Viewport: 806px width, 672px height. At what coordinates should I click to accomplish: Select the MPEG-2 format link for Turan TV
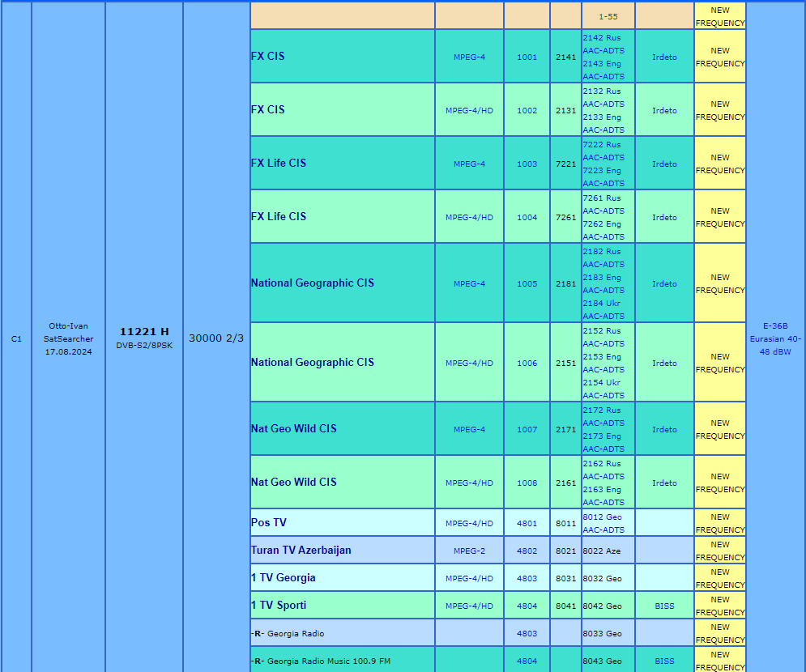469,551
